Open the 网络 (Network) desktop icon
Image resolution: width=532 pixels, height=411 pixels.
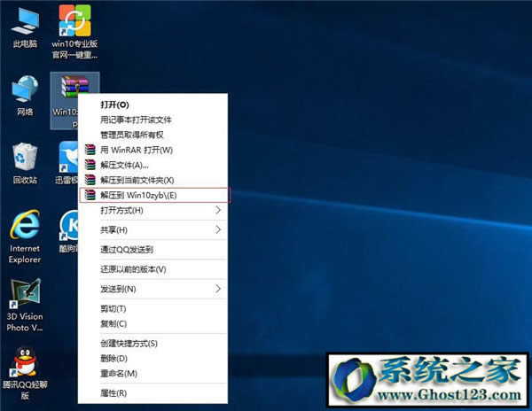pos(24,91)
